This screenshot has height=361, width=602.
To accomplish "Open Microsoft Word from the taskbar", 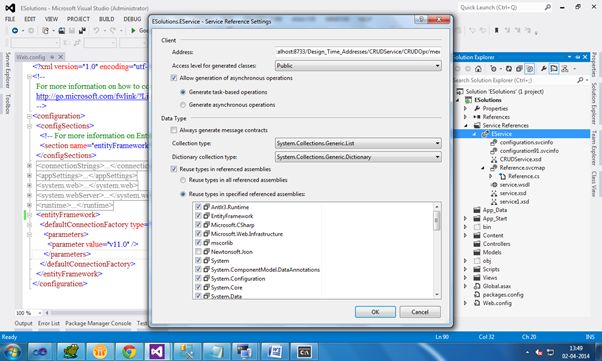I will tap(275, 351).
